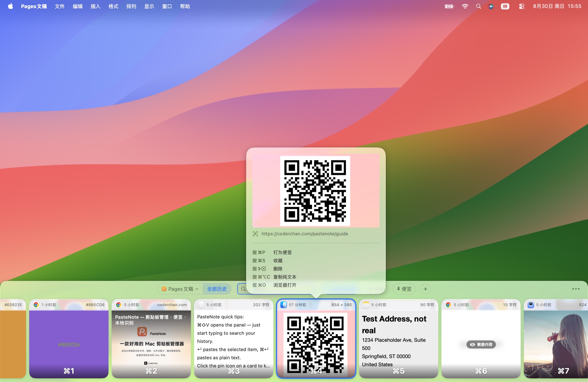588x382 pixels.
Task: Click the Notes icon on the 90 字符 card
Action: tap(366, 305)
